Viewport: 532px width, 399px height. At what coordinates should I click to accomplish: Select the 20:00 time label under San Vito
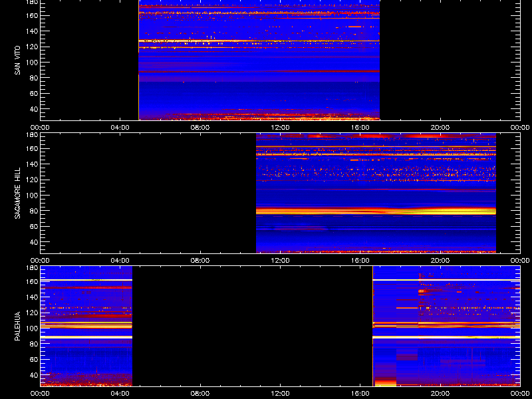(x=440, y=128)
